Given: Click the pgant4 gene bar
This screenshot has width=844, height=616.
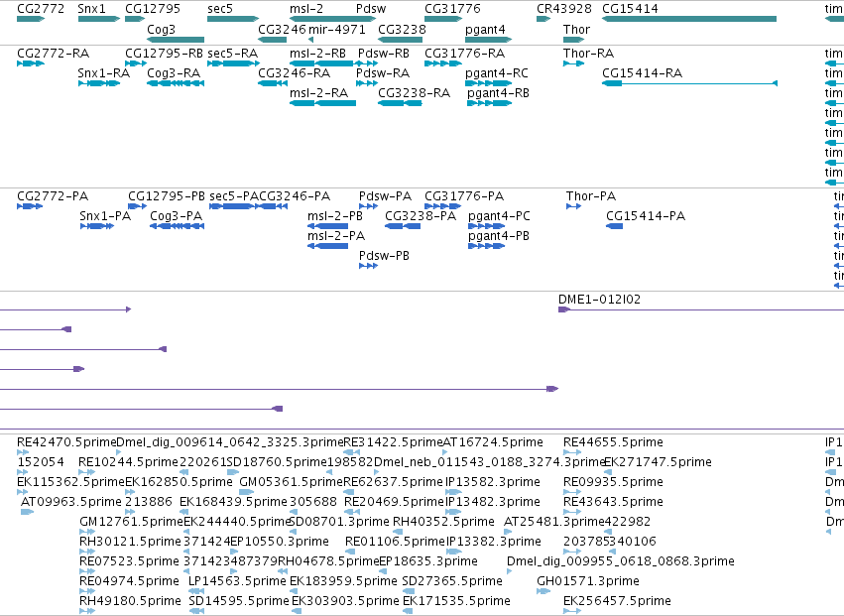Looking at the screenshot, I should click(x=489, y=40).
